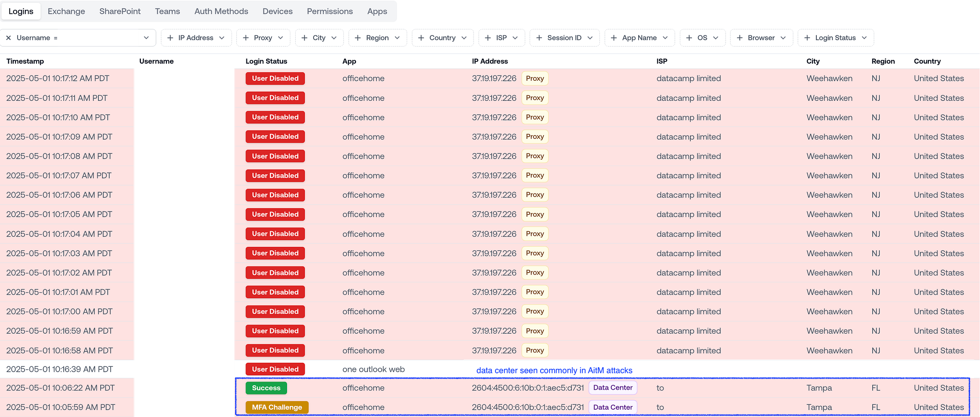Click the plus icon on OS filter
Image resolution: width=980 pixels, height=417 pixels.
pyautogui.click(x=689, y=38)
